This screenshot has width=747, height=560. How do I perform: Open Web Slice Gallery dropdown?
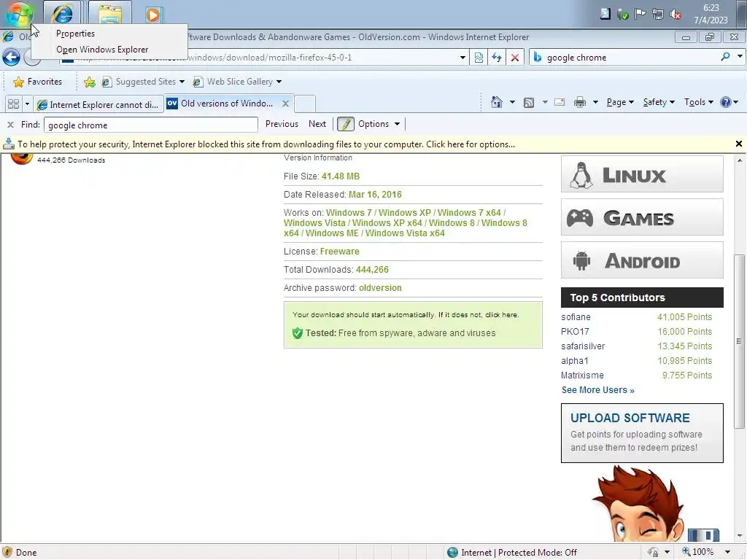pyautogui.click(x=237, y=82)
